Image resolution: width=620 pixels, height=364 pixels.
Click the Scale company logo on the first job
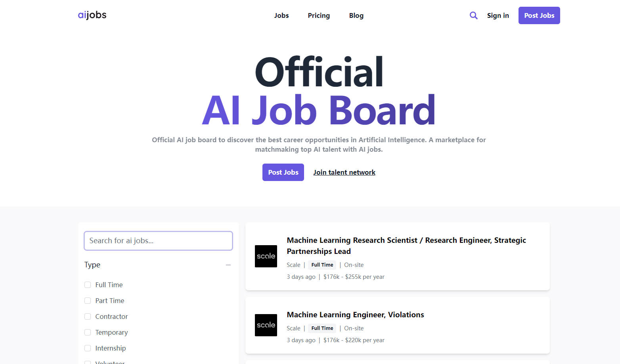click(266, 256)
